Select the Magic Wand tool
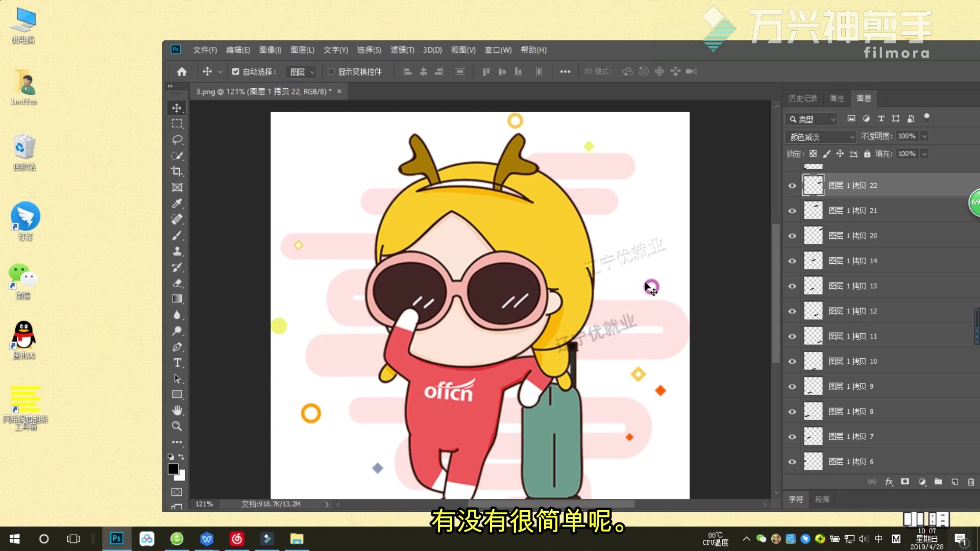This screenshot has height=551, width=980. point(177,156)
